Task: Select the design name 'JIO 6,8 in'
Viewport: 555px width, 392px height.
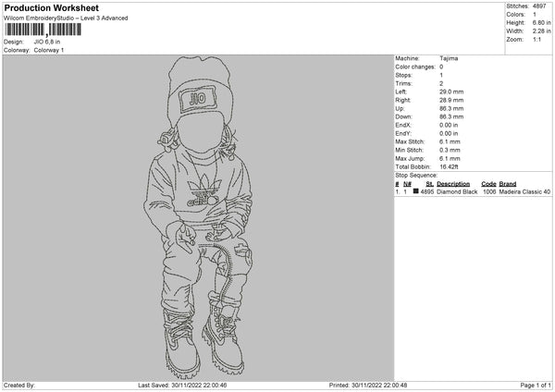Action: [x=47, y=42]
